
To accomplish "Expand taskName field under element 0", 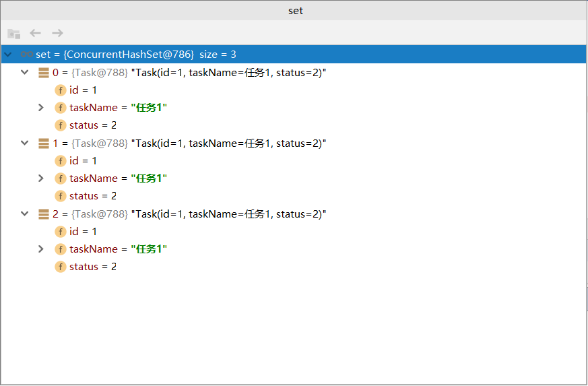I will [41, 107].
